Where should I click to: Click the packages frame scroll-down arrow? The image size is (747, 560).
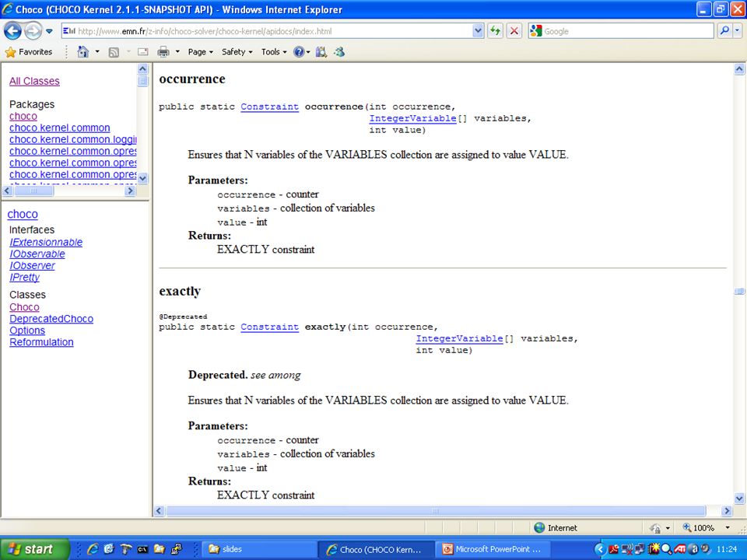click(142, 179)
